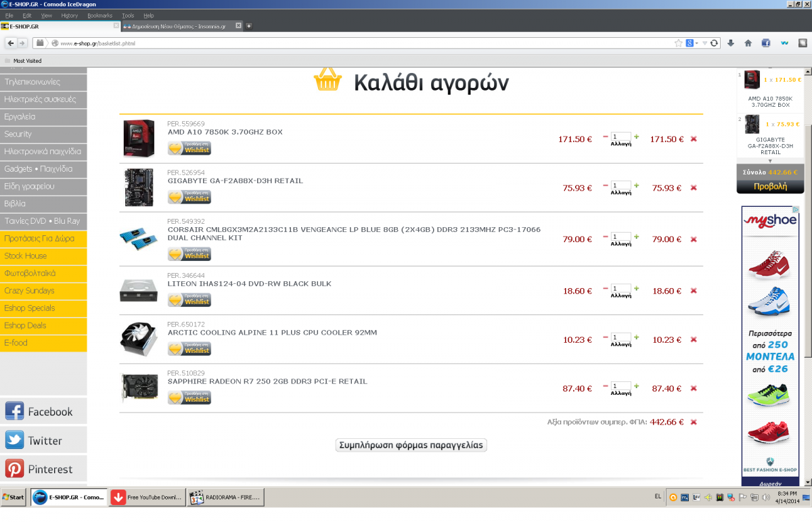Add AMD A10 7850K to Wishlist

point(189,148)
